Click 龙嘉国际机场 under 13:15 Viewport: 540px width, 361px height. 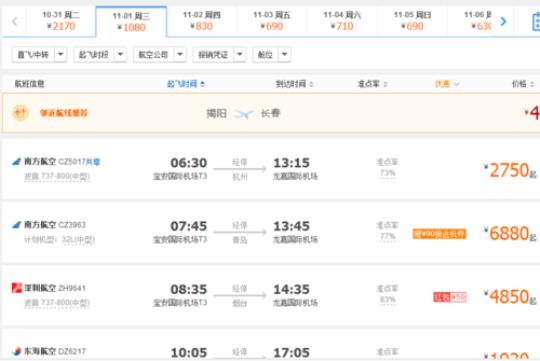click(x=295, y=176)
